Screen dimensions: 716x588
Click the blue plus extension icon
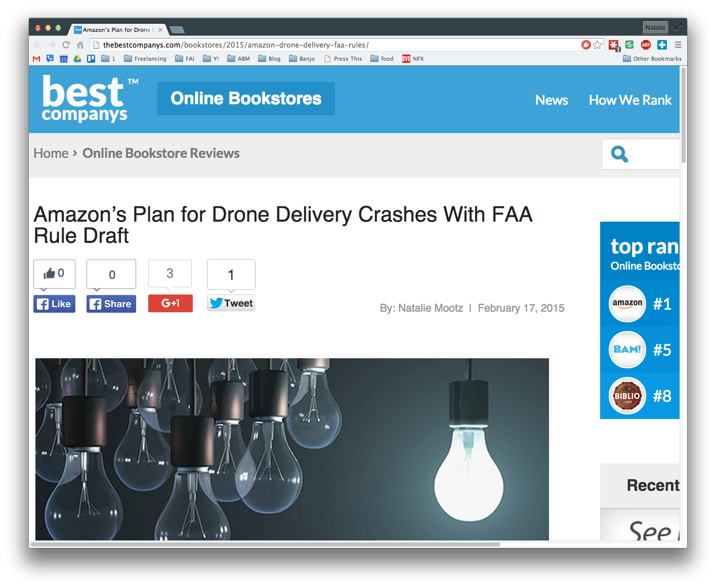[662, 45]
